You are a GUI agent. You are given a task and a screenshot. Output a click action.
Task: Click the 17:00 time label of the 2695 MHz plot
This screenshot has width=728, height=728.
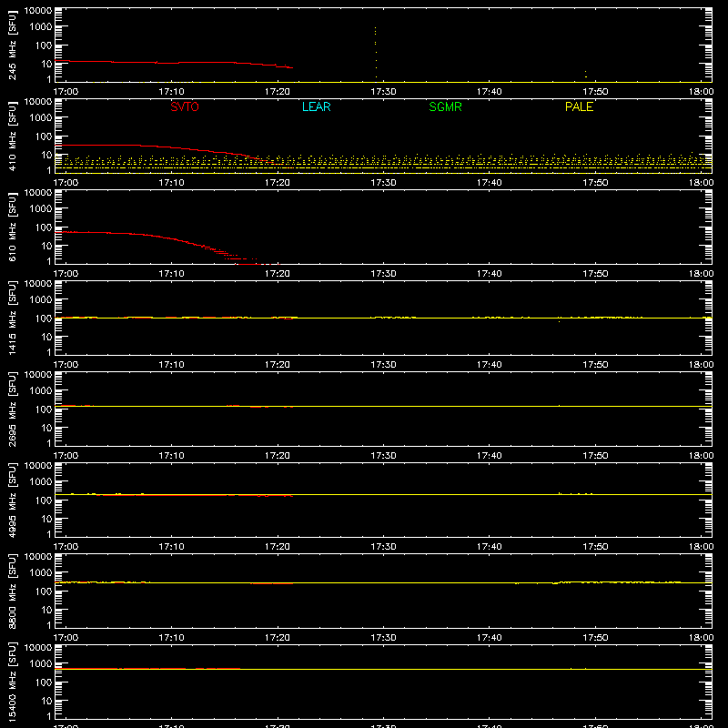[66, 456]
